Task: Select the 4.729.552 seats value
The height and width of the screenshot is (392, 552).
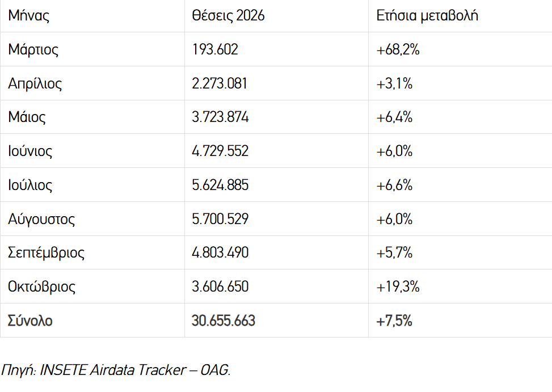Action: point(220,151)
